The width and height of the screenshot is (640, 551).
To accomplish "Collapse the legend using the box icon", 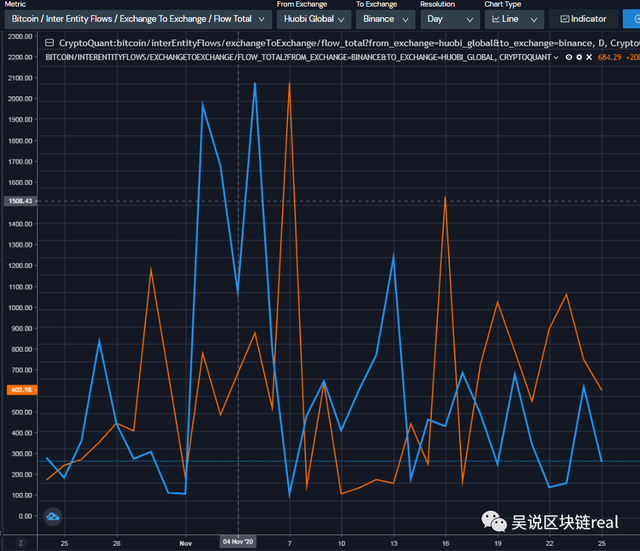I will click(51, 42).
